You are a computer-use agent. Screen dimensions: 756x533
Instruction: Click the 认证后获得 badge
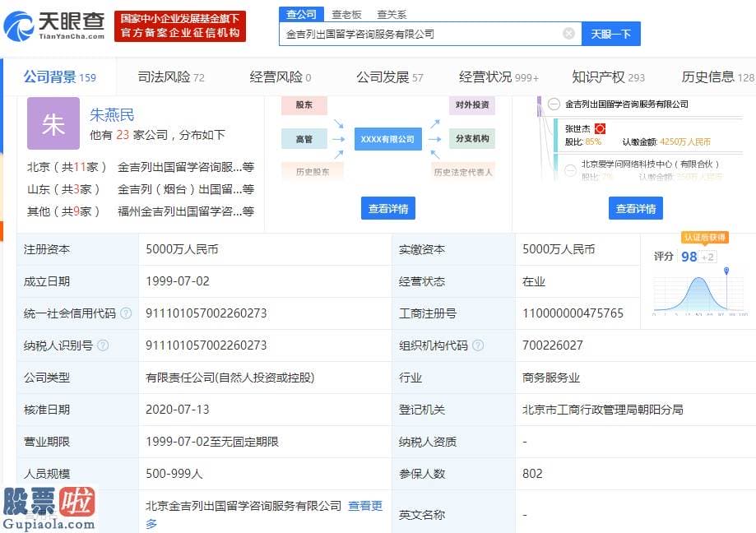(x=704, y=237)
